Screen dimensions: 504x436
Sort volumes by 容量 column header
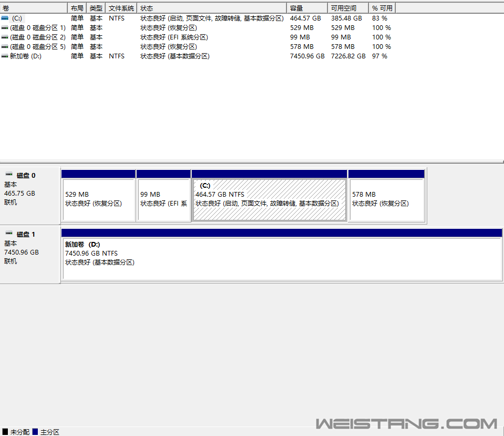pyautogui.click(x=307, y=8)
